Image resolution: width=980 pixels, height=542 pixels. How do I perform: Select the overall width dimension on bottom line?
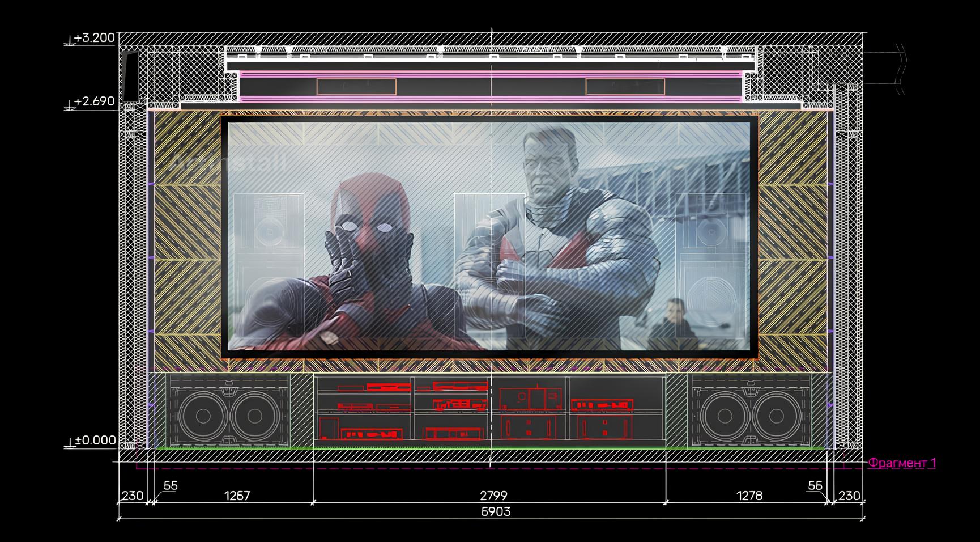tap(495, 511)
